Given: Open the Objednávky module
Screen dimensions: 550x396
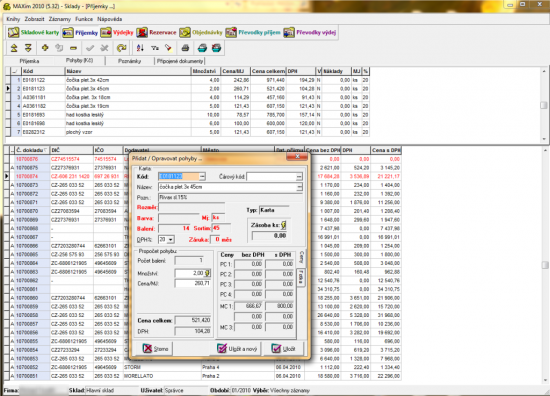Looking at the screenshot, I should click(201, 33).
